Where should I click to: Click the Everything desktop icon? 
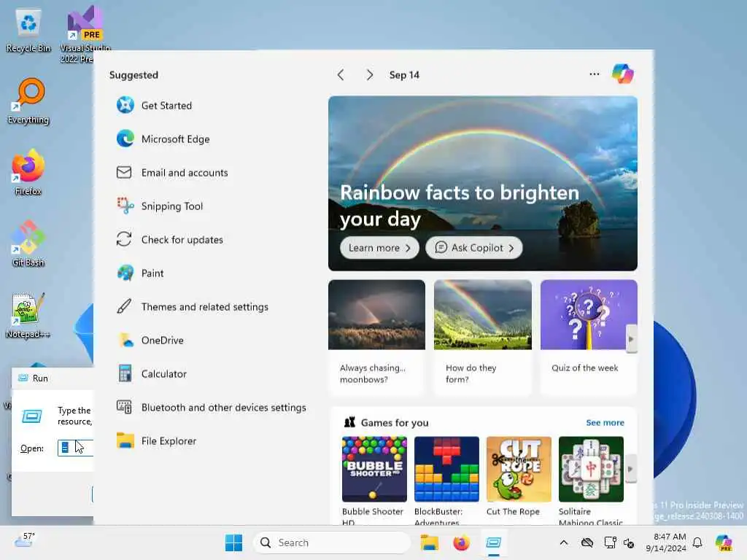pyautogui.click(x=28, y=101)
